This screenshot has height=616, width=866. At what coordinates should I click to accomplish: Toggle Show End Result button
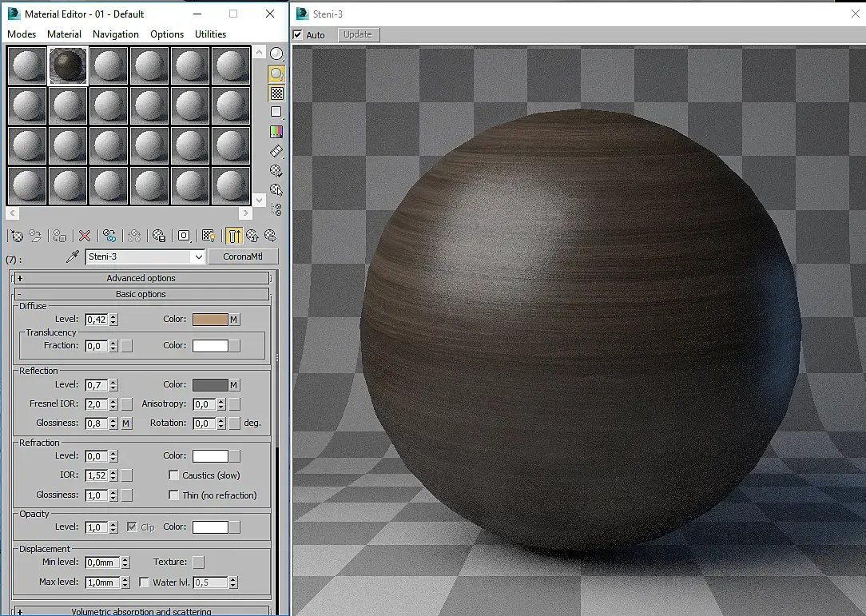pos(234,236)
